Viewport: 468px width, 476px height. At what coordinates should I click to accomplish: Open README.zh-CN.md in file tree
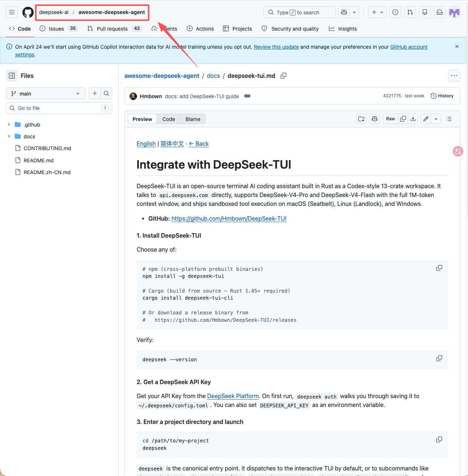pyautogui.click(x=47, y=172)
